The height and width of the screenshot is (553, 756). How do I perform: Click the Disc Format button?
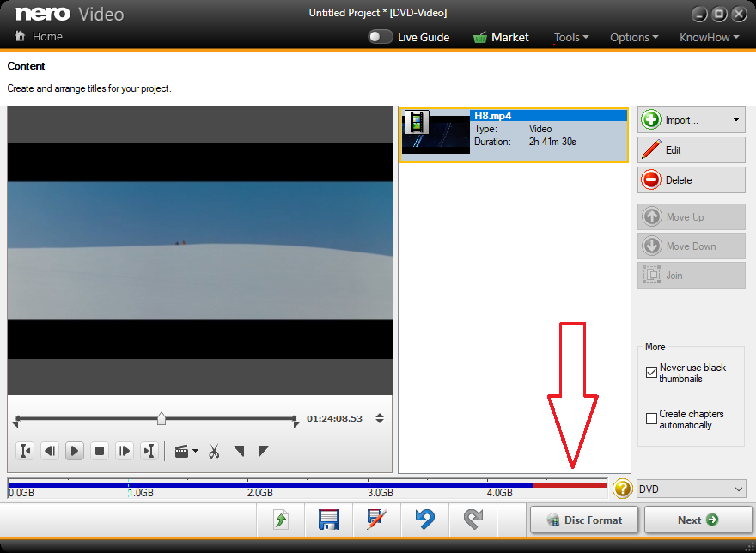pyautogui.click(x=584, y=520)
